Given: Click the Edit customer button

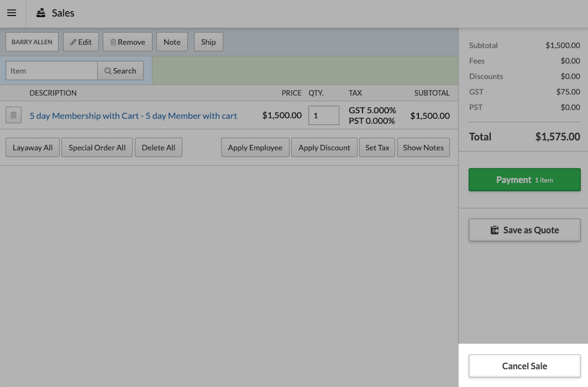Looking at the screenshot, I should pos(81,42).
